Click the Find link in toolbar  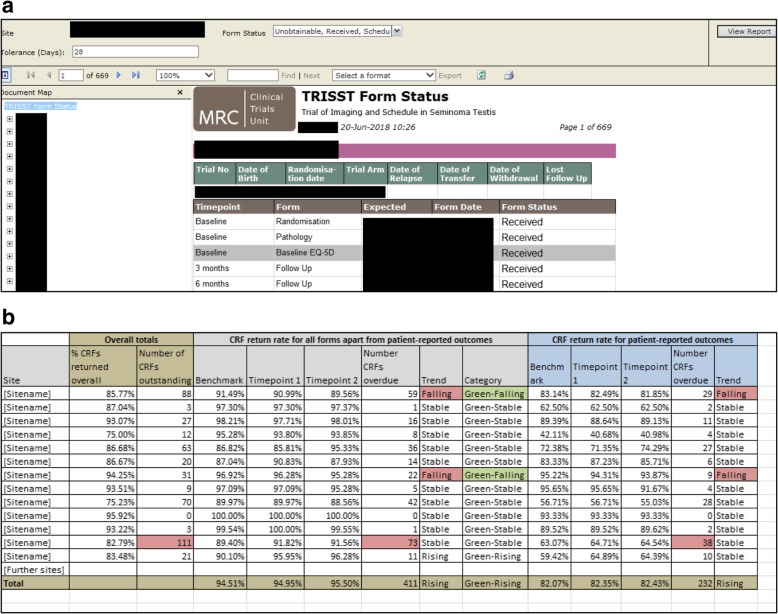tap(288, 75)
